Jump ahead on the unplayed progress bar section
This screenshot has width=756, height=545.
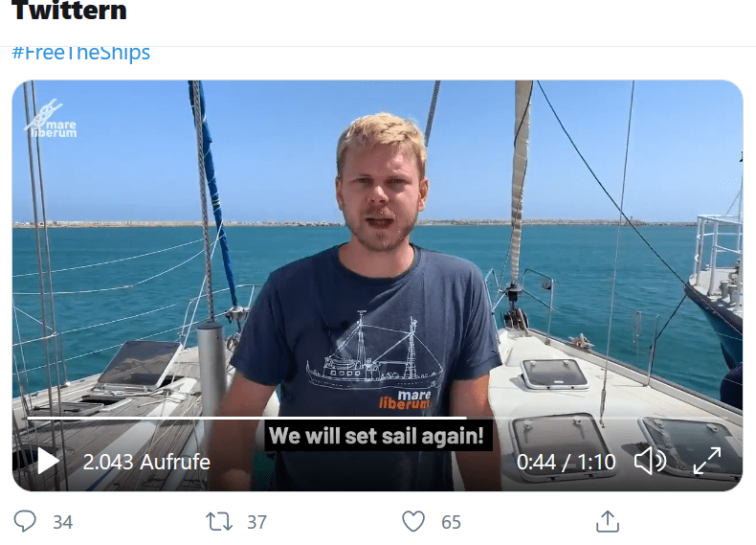pos(598,418)
